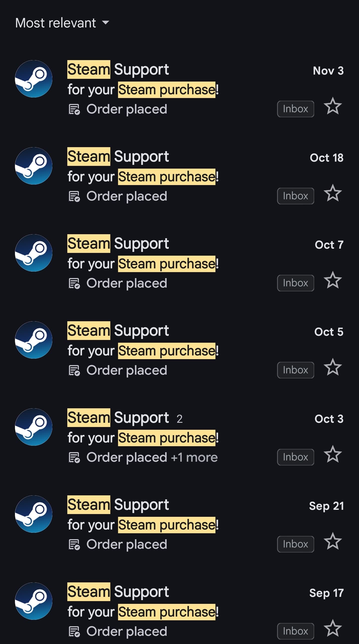Select Steam avatar of Oct 18 email
This screenshot has height=644, width=359.
34,166
